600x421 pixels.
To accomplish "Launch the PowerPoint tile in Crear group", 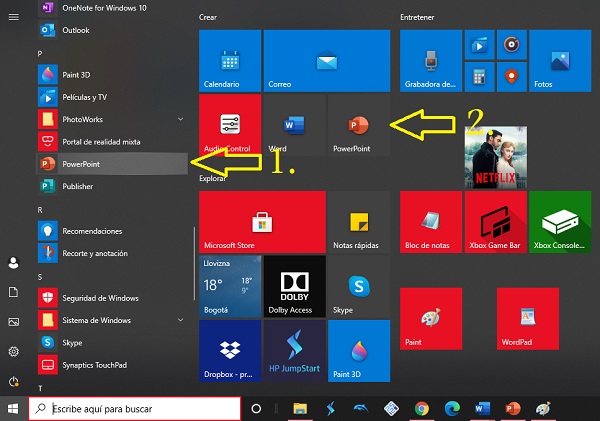I will pyautogui.click(x=359, y=125).
